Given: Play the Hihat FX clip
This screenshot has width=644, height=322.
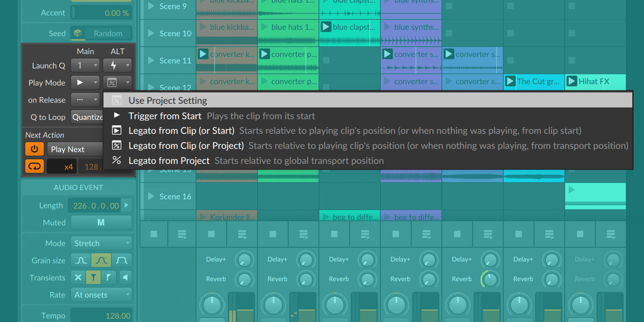Looking at the screenshot, I should click(572, 81).
